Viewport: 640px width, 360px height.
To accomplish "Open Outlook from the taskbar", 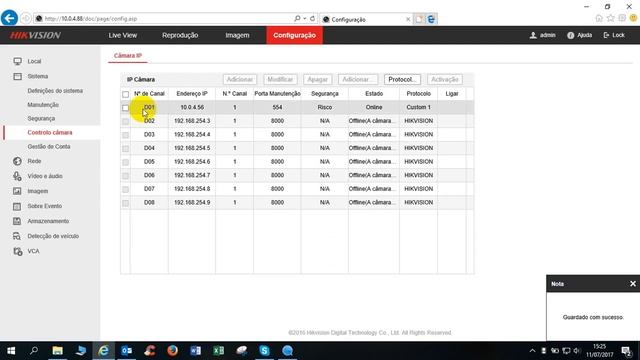I will (127, 351).
